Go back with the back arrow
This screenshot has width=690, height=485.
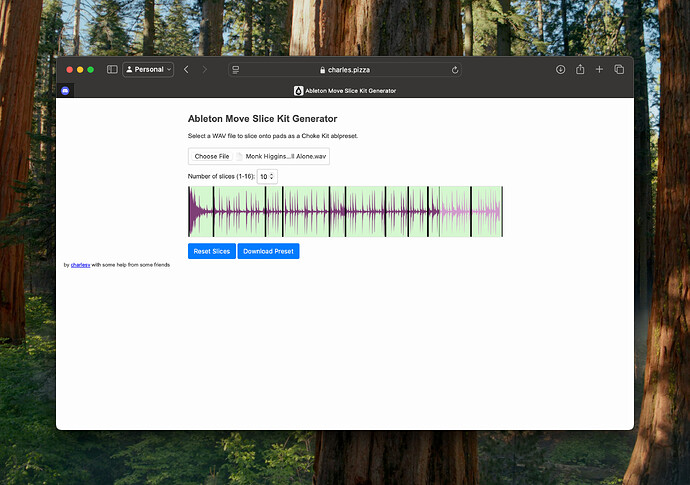click(x=187, y=70)
